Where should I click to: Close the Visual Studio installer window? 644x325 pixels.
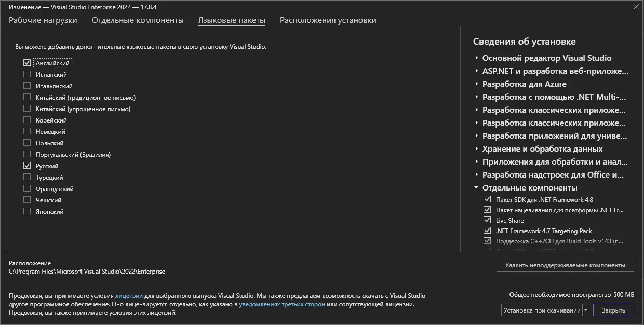tap(636, 7)
